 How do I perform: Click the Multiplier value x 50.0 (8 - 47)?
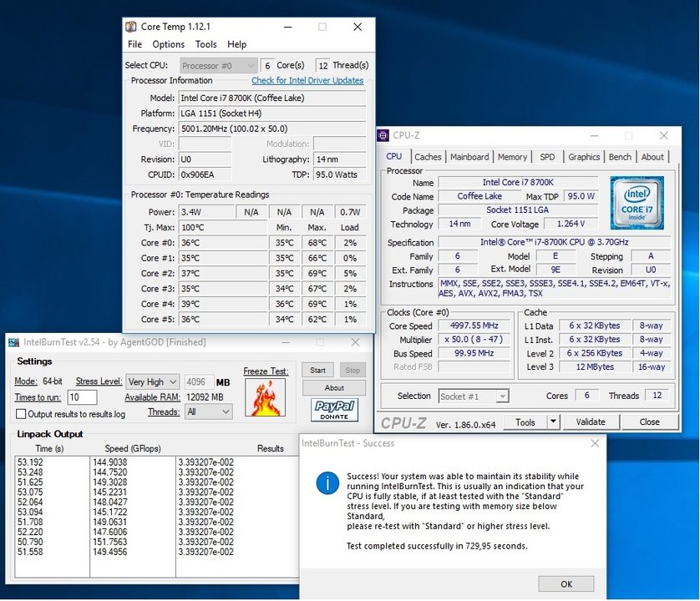click(x=474, y=340)
